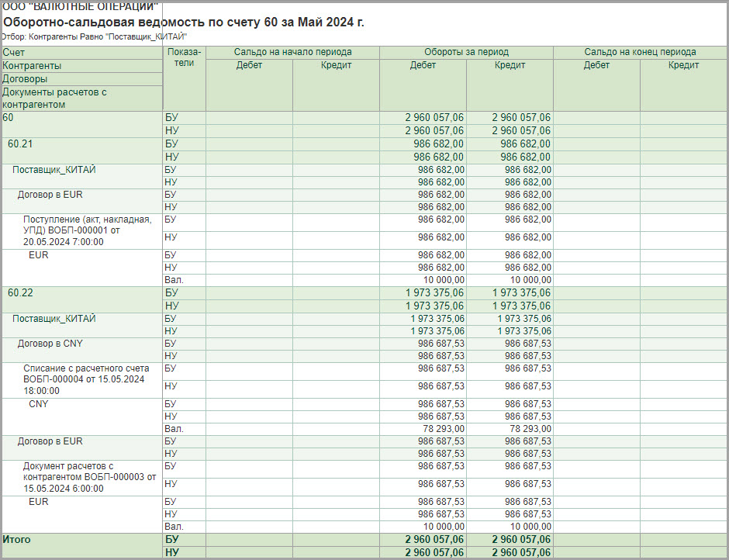
Task: Select the 'Обороты за период' header
Action: pyautogui.click(x=466, y=52)
